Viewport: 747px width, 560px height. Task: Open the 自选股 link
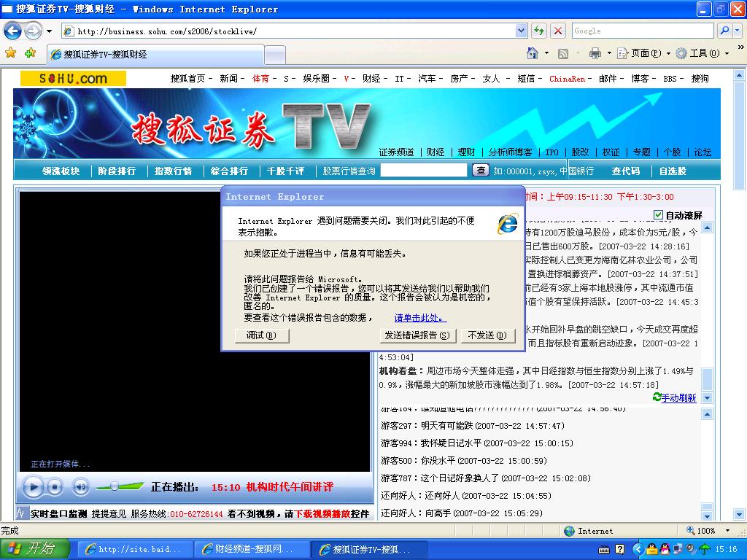673,171
